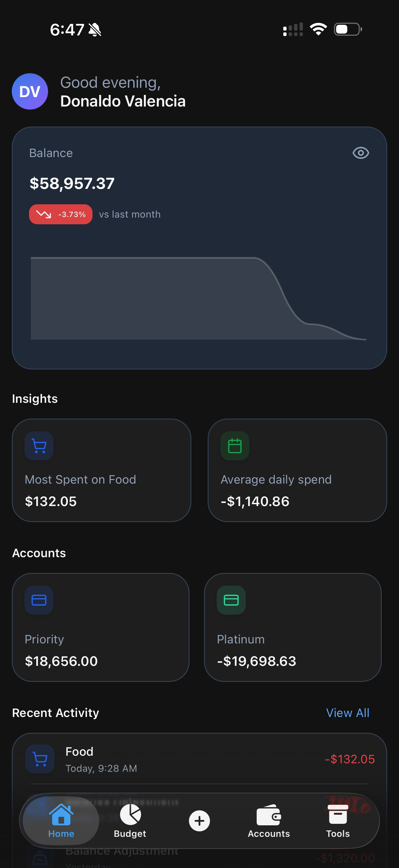Tap the shopping cart icon in Most Spent card
The width and height of the screenshot is (399, 868).
point(39,446)
